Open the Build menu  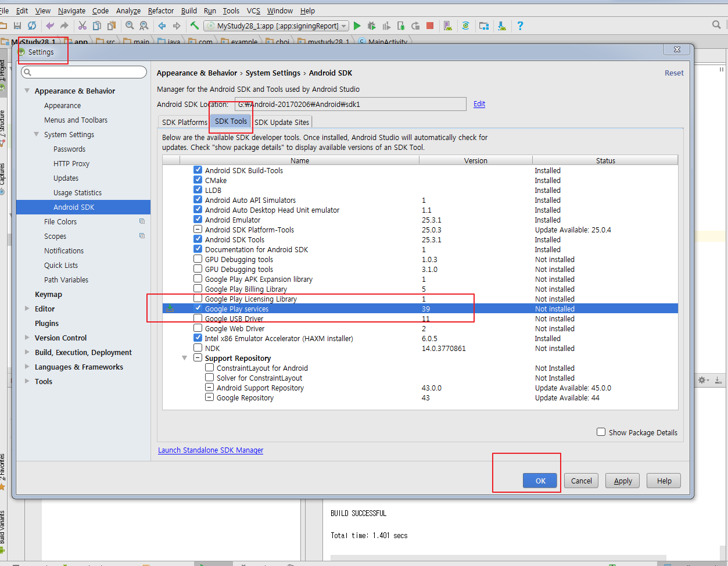[x=189, y=10]
